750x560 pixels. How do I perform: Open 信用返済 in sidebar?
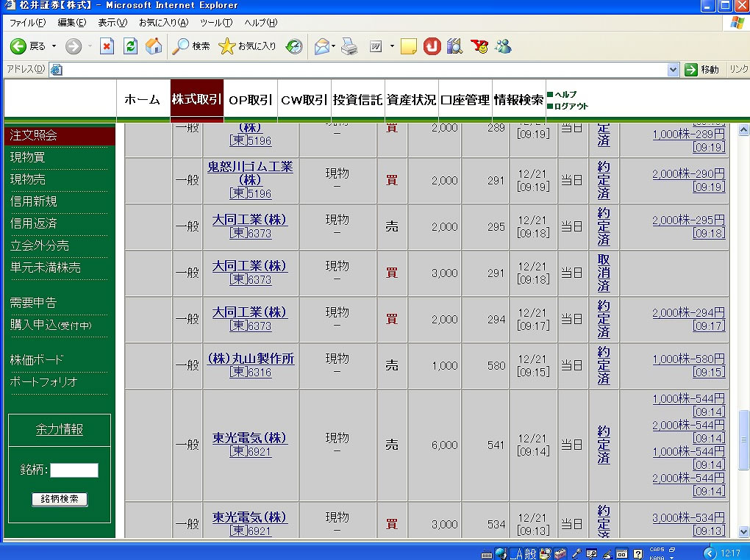coord(34,223)
